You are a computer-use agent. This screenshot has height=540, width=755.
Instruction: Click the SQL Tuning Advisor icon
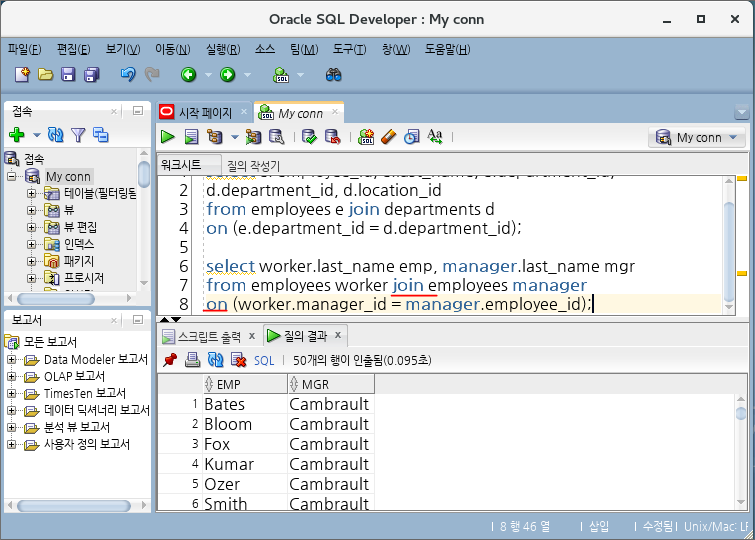point(276,137)
